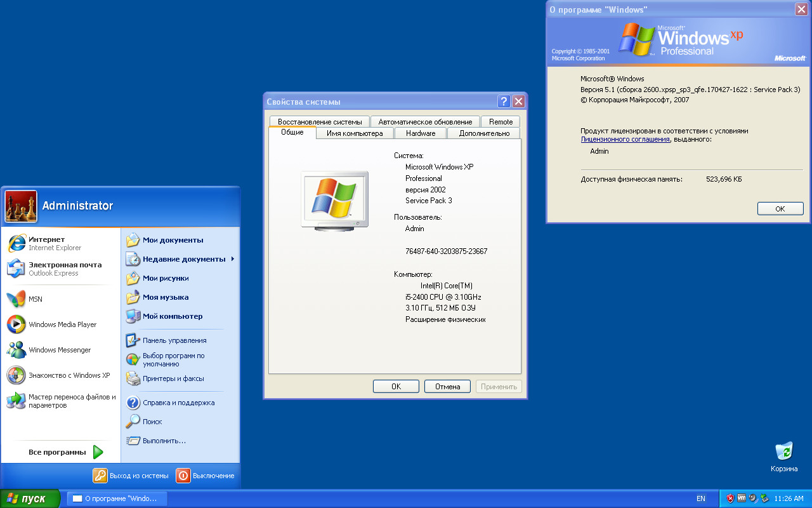Click the Safely Remove Hardware tray icon
Viewport: 812px width, 508px height.
tap(764, 498)
